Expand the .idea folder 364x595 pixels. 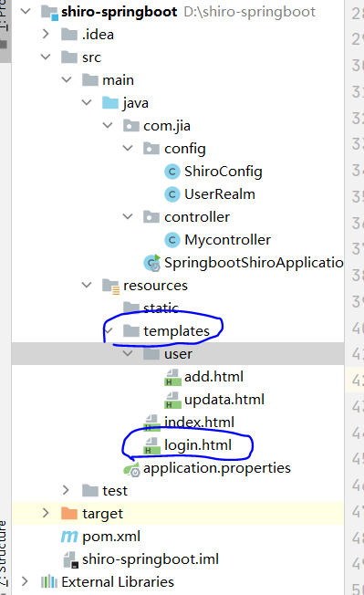click(x=46, y=34)
